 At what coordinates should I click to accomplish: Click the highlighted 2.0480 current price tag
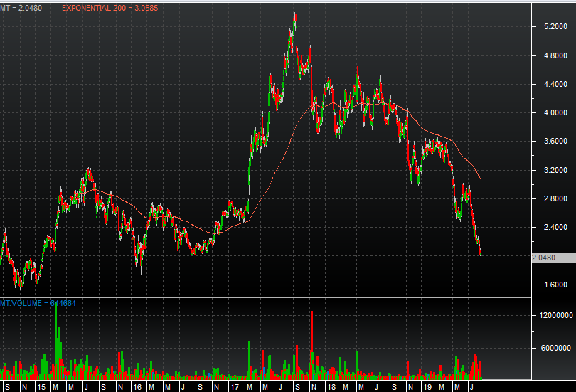pyautogui.click(x=553, y=258)
